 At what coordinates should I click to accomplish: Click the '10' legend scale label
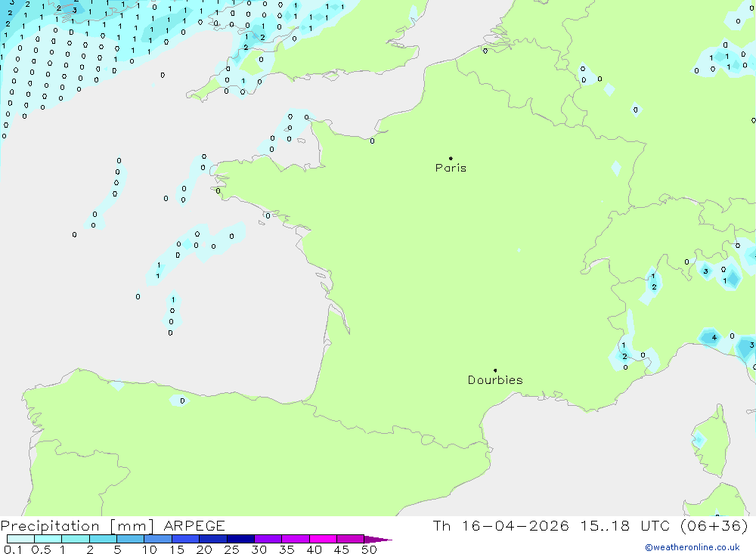(x=149, y=549)
